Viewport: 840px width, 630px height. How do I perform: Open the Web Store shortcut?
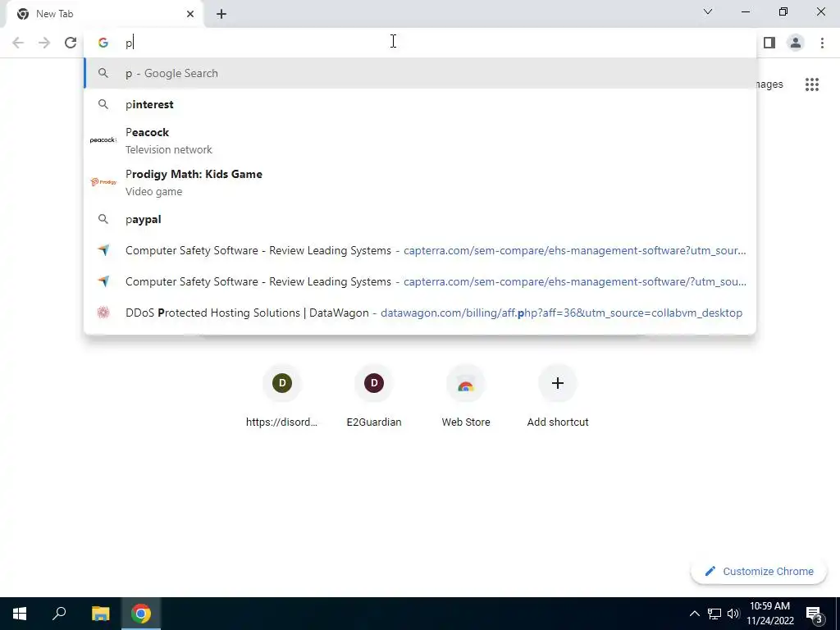tap(466, 396)
